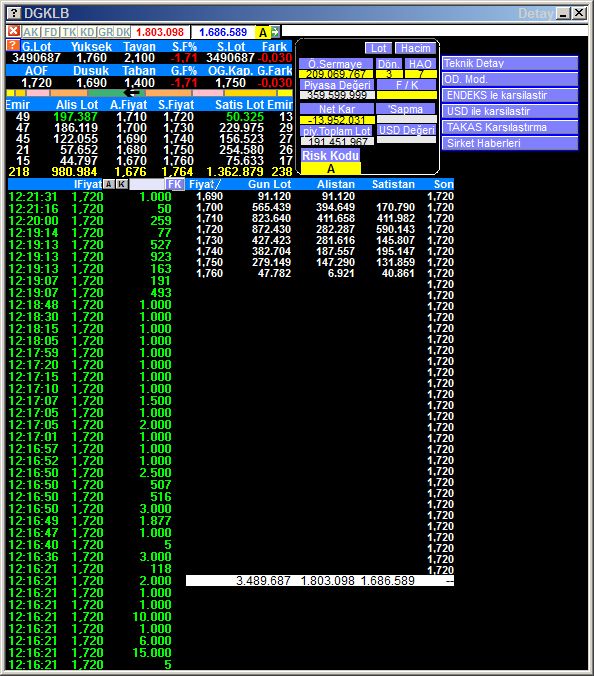Image resolution: width=594 pixels, height=676 pixels.
Task: Switch to the Lot tab
Action: pyautogui.click(x=378, y=48)
